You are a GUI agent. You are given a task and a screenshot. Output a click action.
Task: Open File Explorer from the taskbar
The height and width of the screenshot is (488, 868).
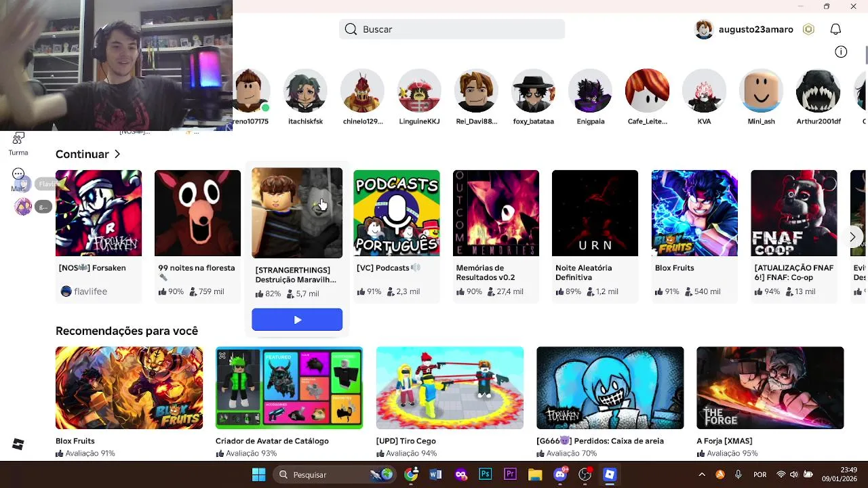[535, 474]
